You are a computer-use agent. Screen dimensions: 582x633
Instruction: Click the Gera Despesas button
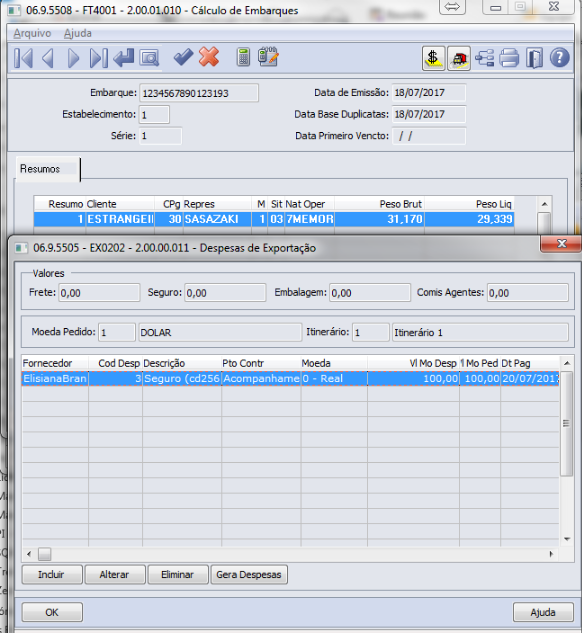click(x=249, y=574)
